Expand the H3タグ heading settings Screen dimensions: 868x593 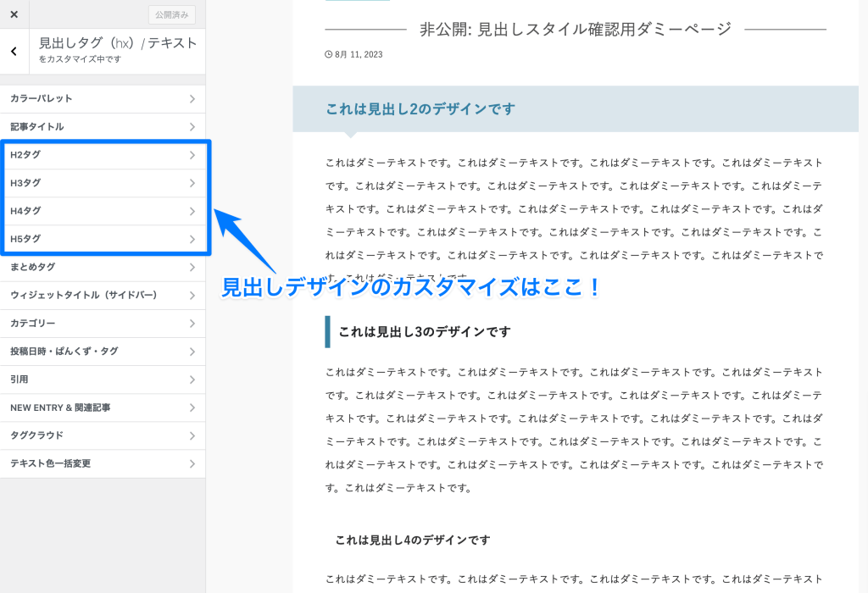102,182
